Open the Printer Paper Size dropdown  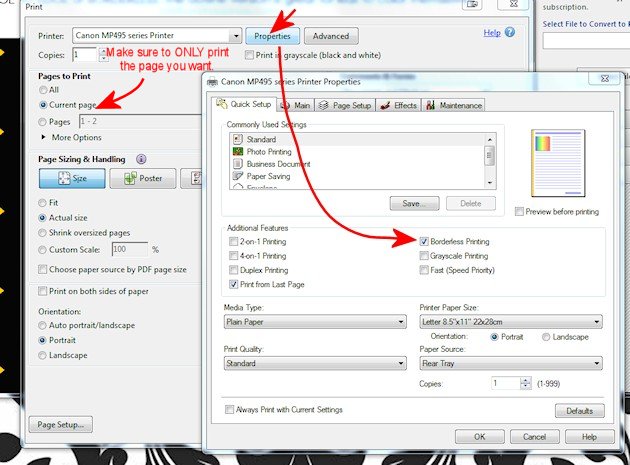coord(511,322)
